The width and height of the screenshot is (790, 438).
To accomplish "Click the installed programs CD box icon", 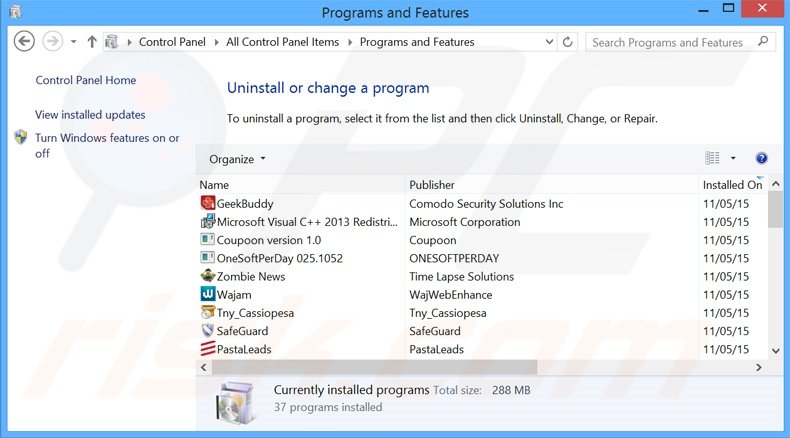I will tap(236, 402).
